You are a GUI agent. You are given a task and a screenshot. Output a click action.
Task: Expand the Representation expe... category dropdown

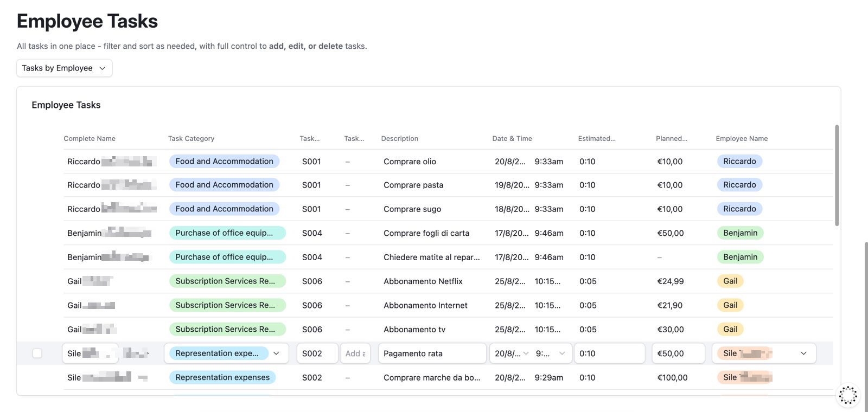tap(276, 353)
